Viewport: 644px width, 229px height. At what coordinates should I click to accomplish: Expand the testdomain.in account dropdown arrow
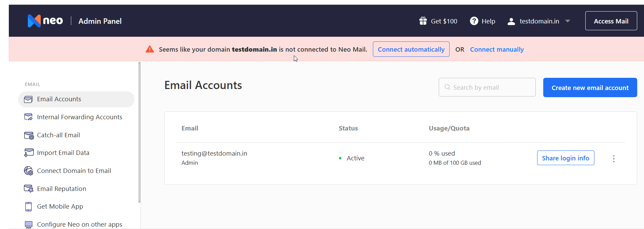568,21
